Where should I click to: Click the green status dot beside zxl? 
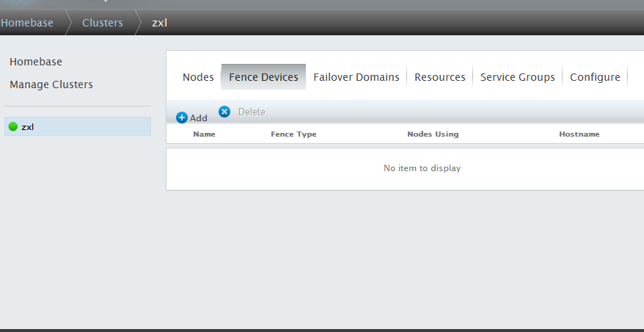pyautogui.click(x=13, y=127)
